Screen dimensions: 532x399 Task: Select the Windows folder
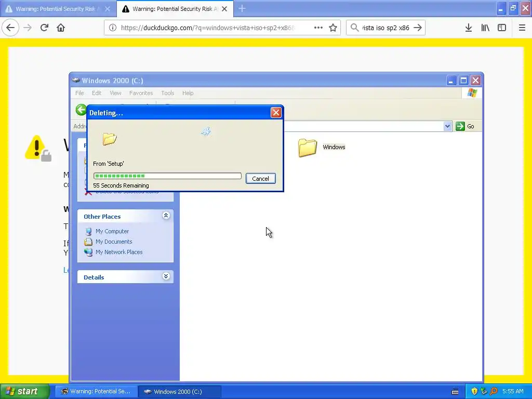click(x=322, y=148)
